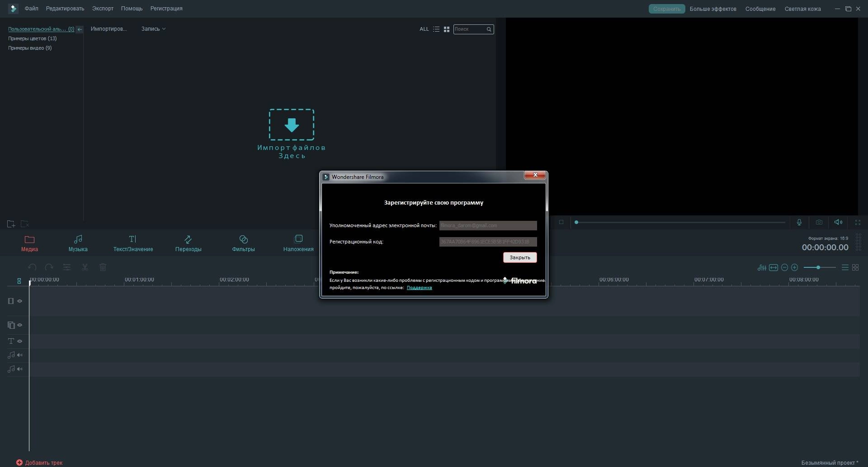Open the Регистрация menu
The image size is (868, 467).
tap(166, 9)
